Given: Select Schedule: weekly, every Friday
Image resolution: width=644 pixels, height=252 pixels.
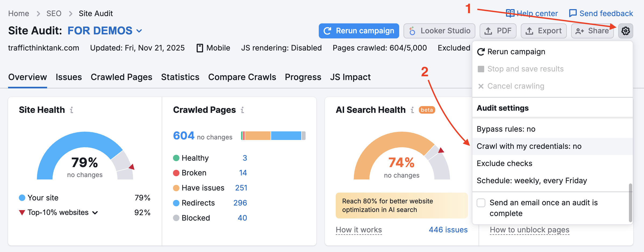Looking at the screenshot, I should pos(532,181).
